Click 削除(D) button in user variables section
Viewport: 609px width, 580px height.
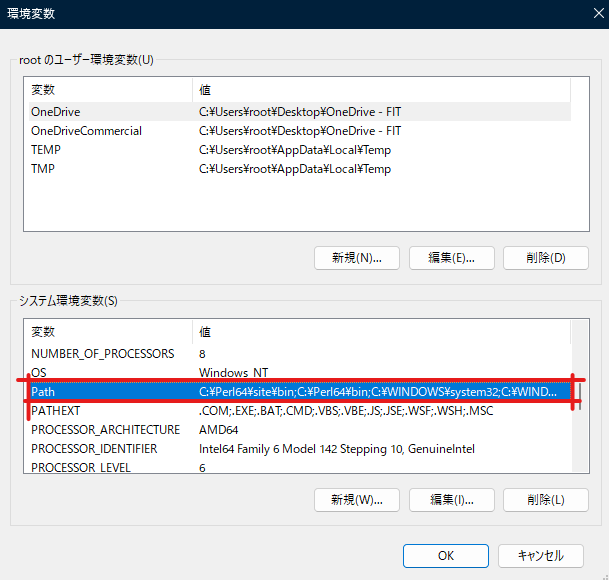[545, 257]
